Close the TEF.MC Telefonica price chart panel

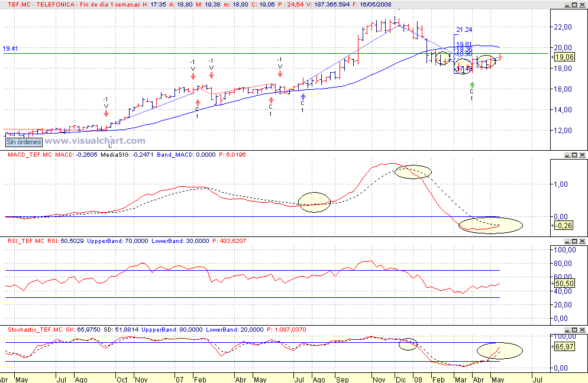click(582, 5)
